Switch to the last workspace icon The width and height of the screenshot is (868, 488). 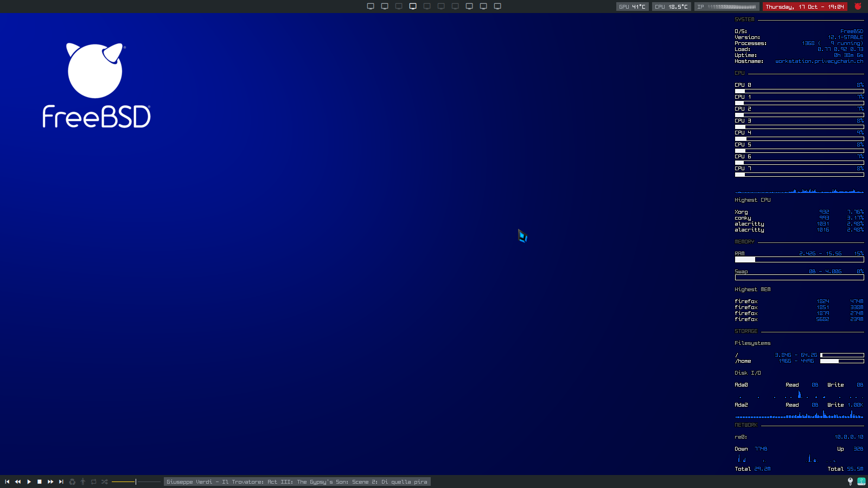tap(497, 7)
